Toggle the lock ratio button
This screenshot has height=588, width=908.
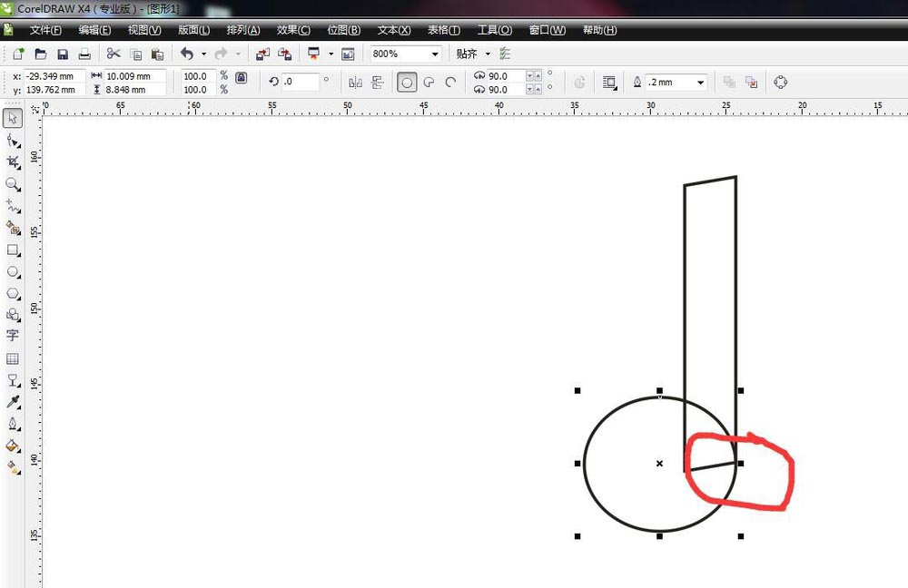click(242, 77)
